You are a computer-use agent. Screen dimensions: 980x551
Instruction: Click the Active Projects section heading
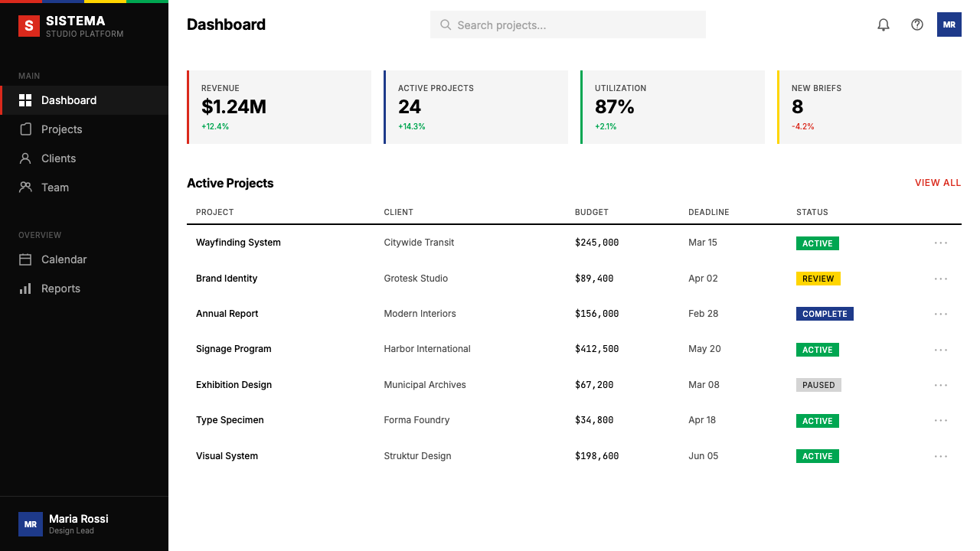point(230,183)
